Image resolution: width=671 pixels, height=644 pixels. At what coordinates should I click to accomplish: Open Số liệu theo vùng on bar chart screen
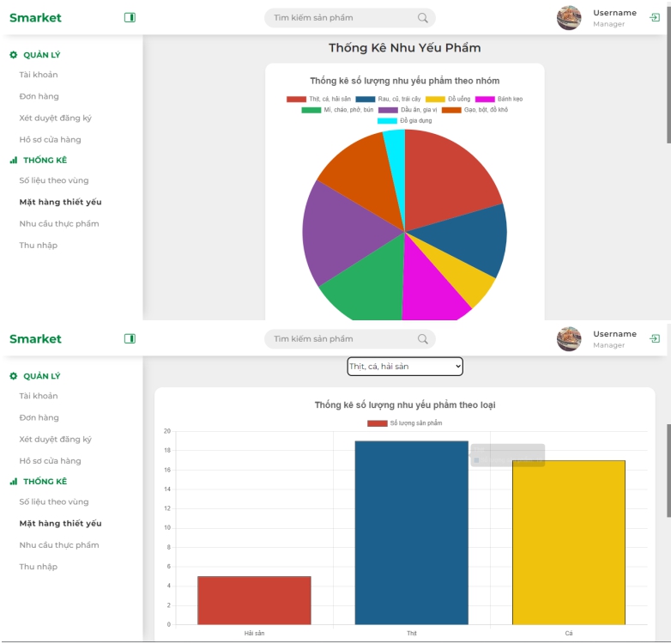[x=54, y=501]
